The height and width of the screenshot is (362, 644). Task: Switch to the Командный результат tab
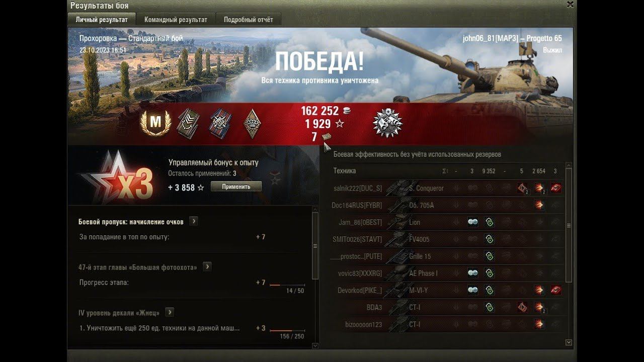click(x=176, y=20)
